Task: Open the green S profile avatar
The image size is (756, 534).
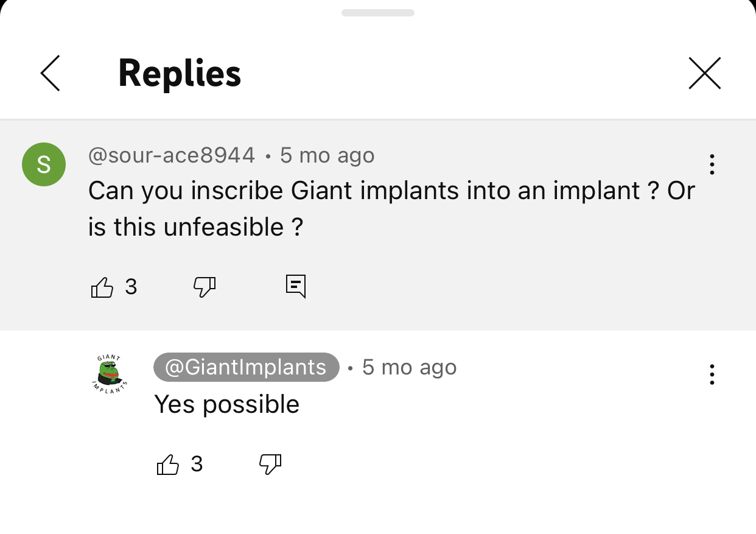Action: [44, 164]
